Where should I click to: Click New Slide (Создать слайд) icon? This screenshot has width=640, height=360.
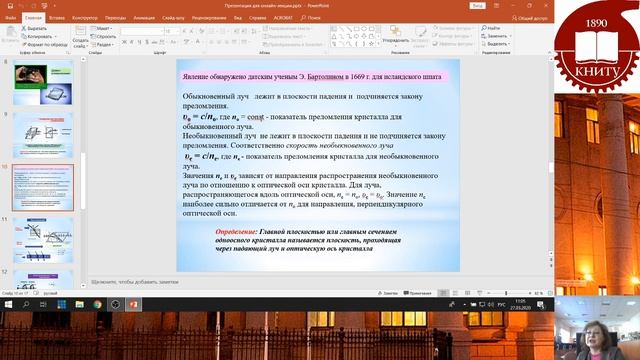click(x=80, y=31)
